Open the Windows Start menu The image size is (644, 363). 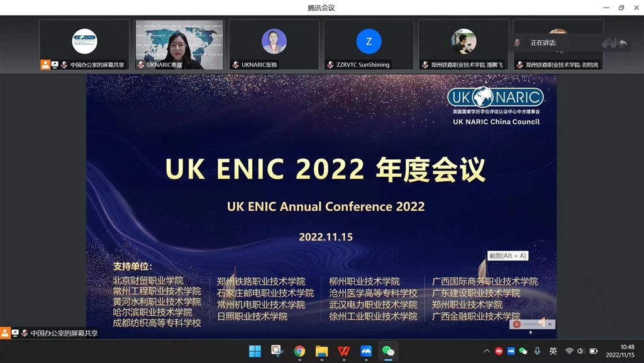(x=255, y=351)
